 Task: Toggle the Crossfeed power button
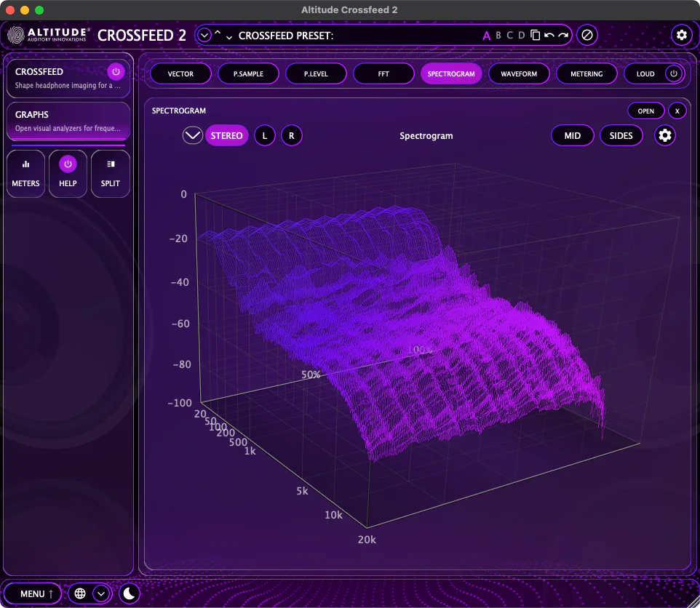click(x=116, y=71)
